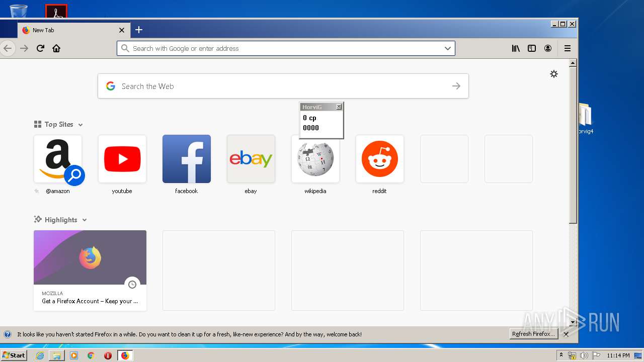Open media player from taskbar

74,355
